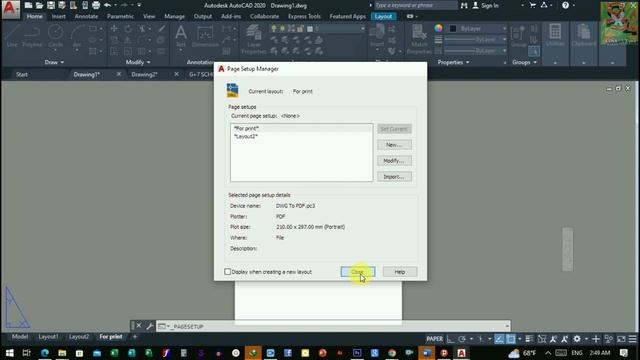Click the Help button in Page Setup Manager
640x360 pixels.
point(400,272)
